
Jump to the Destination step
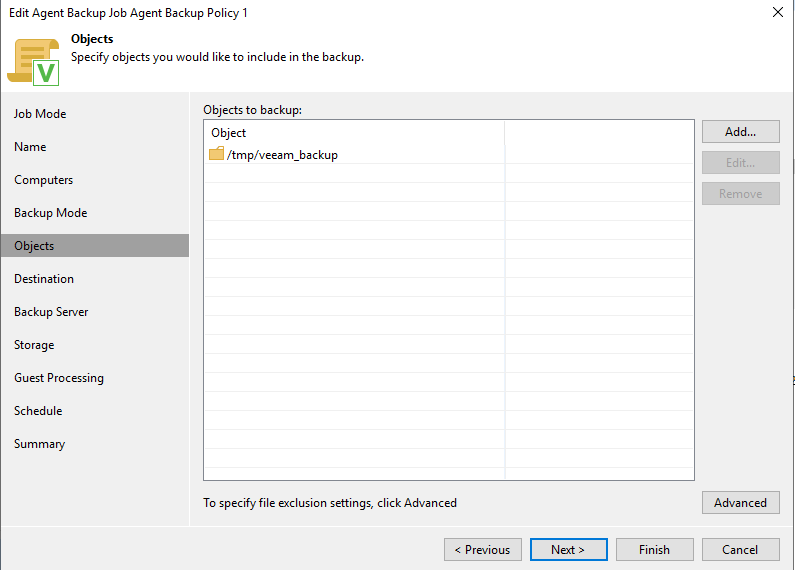[44, 279]
